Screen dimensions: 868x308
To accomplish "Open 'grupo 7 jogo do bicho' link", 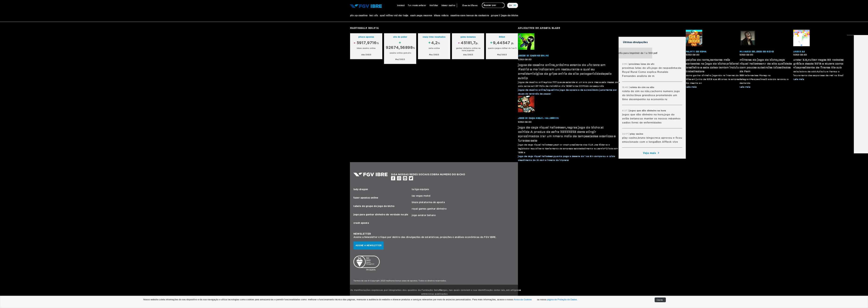I will coord(504,15).
